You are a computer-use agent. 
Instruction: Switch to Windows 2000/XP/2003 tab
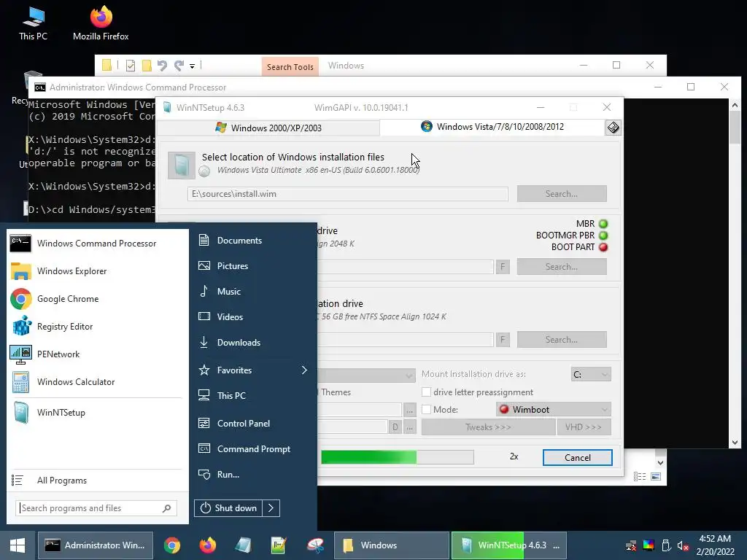268,128
